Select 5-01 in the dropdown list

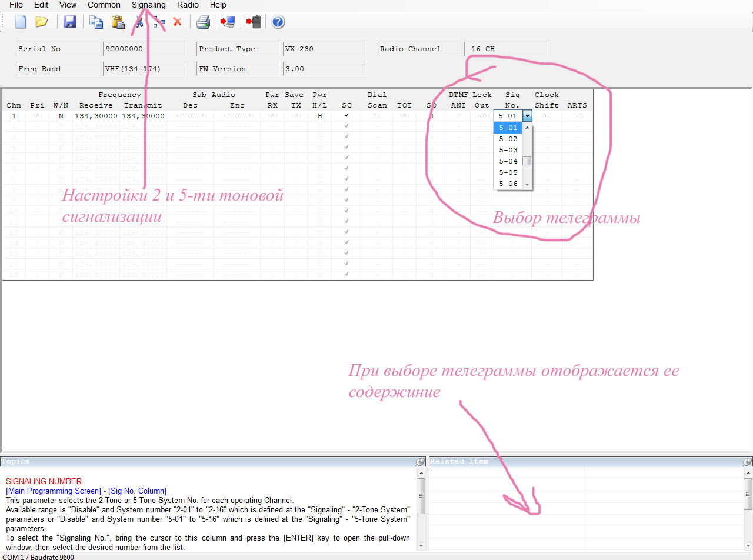(508, 128)
